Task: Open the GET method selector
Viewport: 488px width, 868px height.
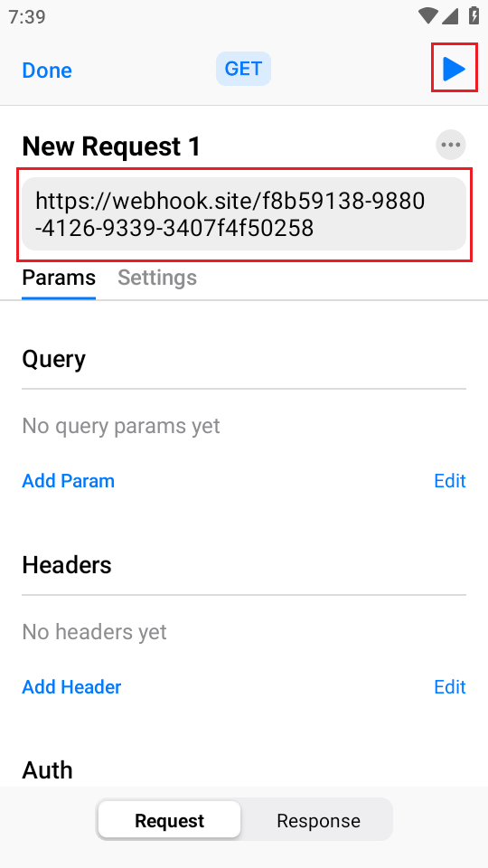Action: (x=243, y=70)
